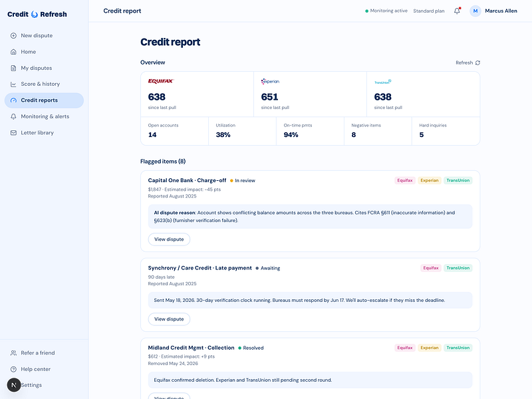Click the My disputes document icon
The width and height of the screenshot is (532, 399).
click(13, 68)
